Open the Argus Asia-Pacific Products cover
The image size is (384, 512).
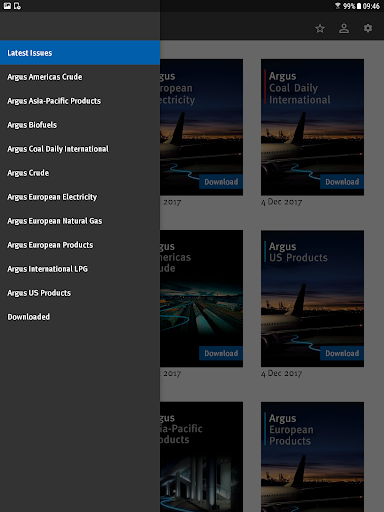click(201, 457)
